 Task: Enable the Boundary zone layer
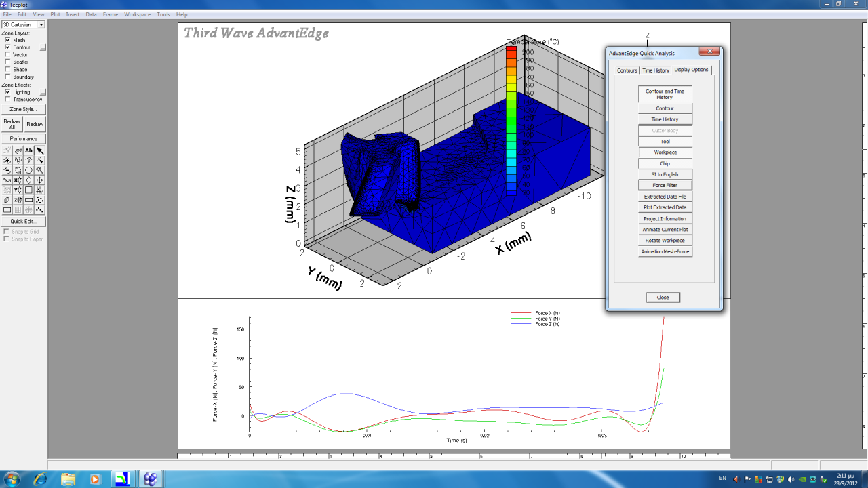7,77
